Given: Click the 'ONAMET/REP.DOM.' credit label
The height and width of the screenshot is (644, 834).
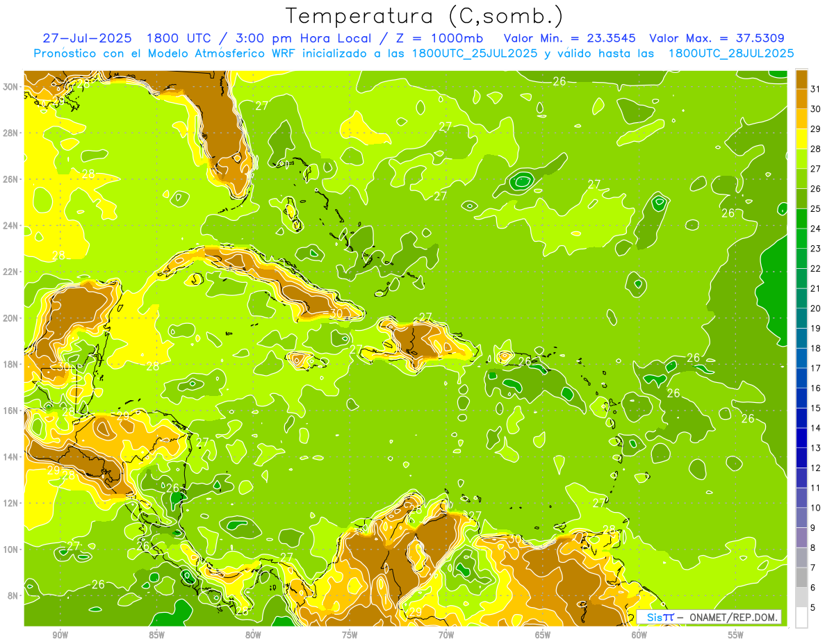Looking at the screenshot, I should point(733,617).
